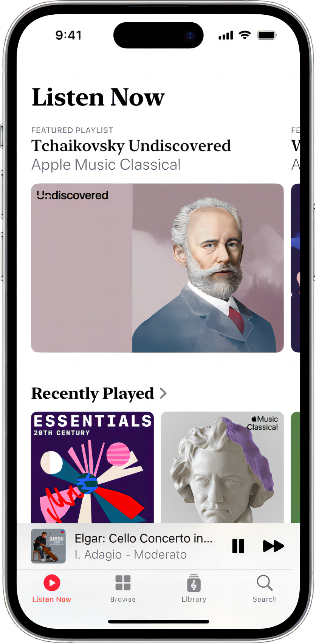Tap the cellular signal bars icon
316x644 pixels.
226,36
